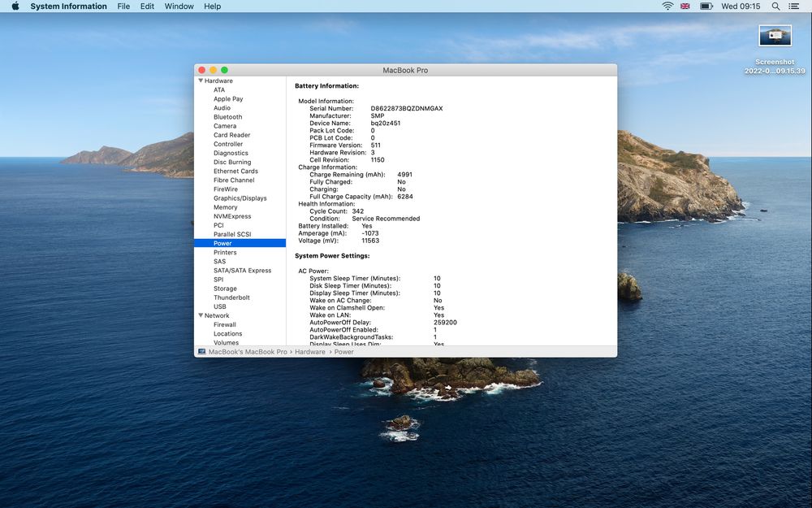Select Diagnostics in the sidebar
This screenshot has width=812, height=508.
[x=231, y=153]
